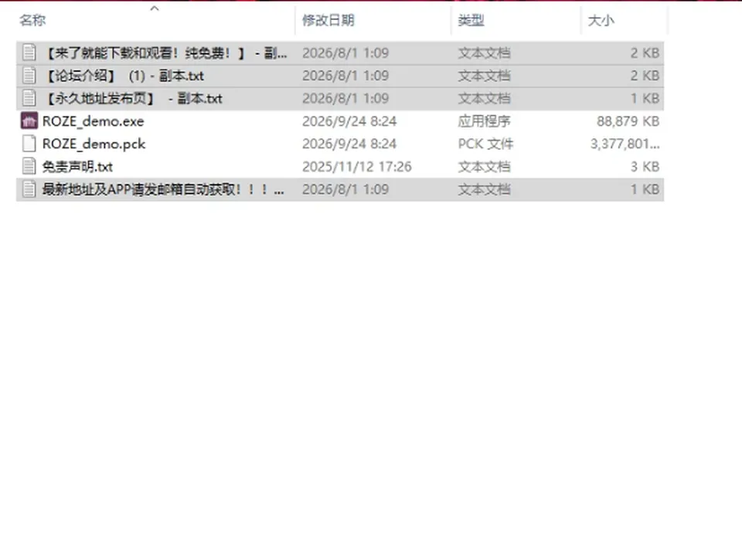Image resolution: width=742 pixels, height=560 pixels.
Task: Click the modified date of ROZE_demo.exe
Action: (x=349, y=121)
